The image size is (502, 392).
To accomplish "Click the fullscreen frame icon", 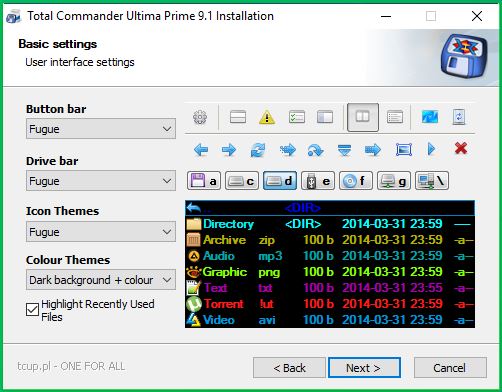I will click(404, 150).
